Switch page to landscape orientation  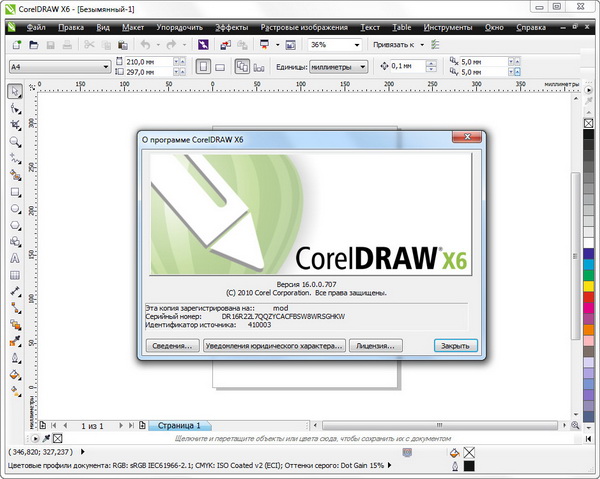(222, 67)
